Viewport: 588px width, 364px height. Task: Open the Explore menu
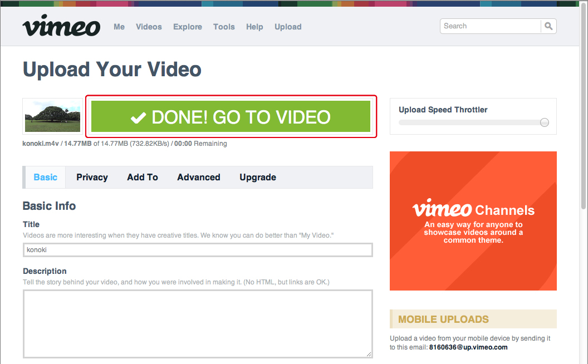[188, 27]
